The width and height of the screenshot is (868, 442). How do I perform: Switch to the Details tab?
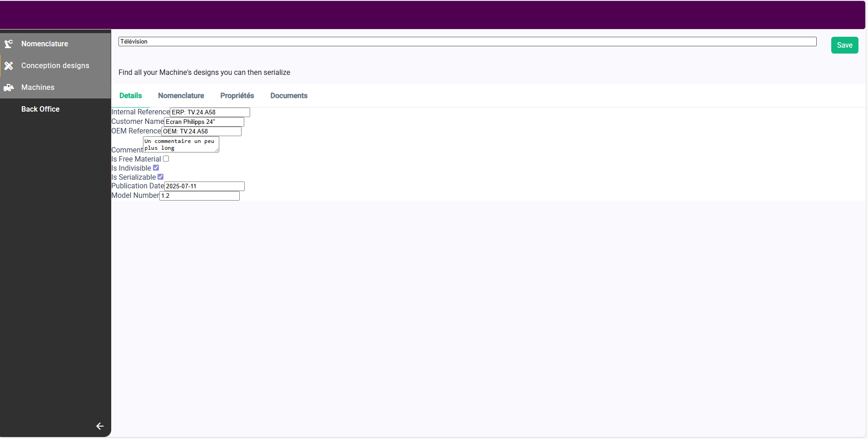click(x=131, y=96)
